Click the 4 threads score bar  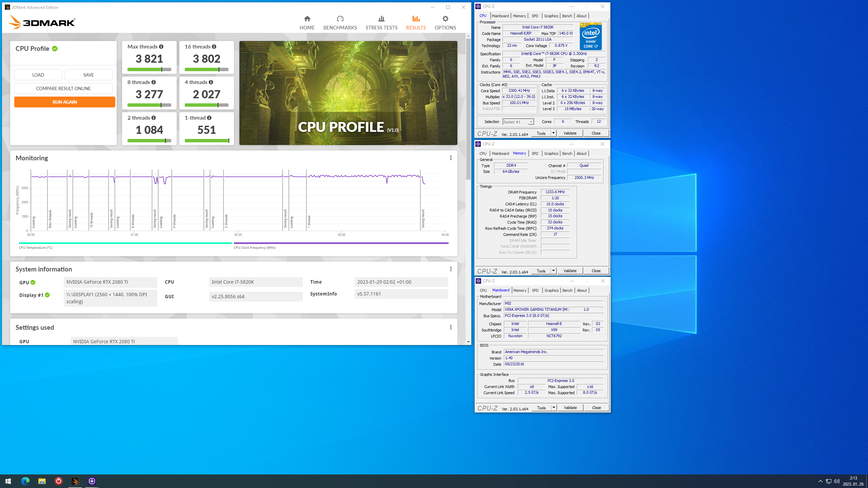(x=206, y=105)
